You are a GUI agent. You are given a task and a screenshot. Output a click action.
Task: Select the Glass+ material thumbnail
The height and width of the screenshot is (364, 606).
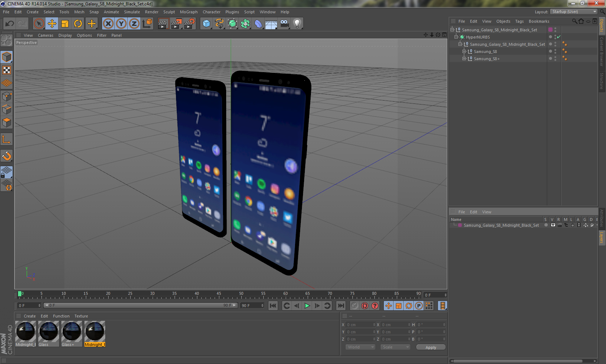click(x=71, y=334)
